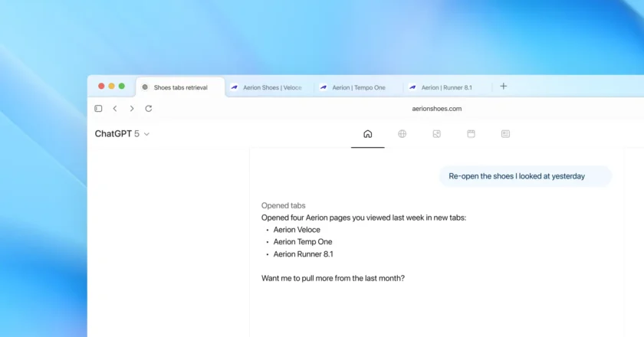Select the calendar-style icon in ChatGPT toolbar
Viewport: 644px width, 337px height.
[471, 134]
